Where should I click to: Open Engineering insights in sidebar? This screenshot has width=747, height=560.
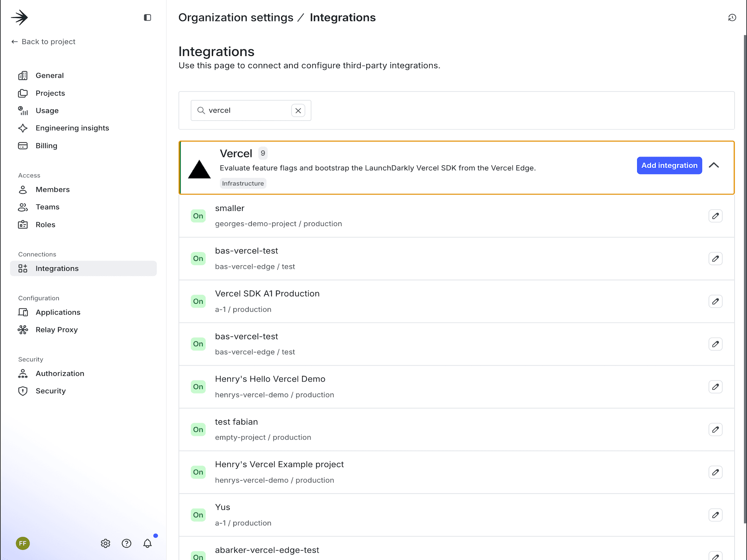coord(72,128)
